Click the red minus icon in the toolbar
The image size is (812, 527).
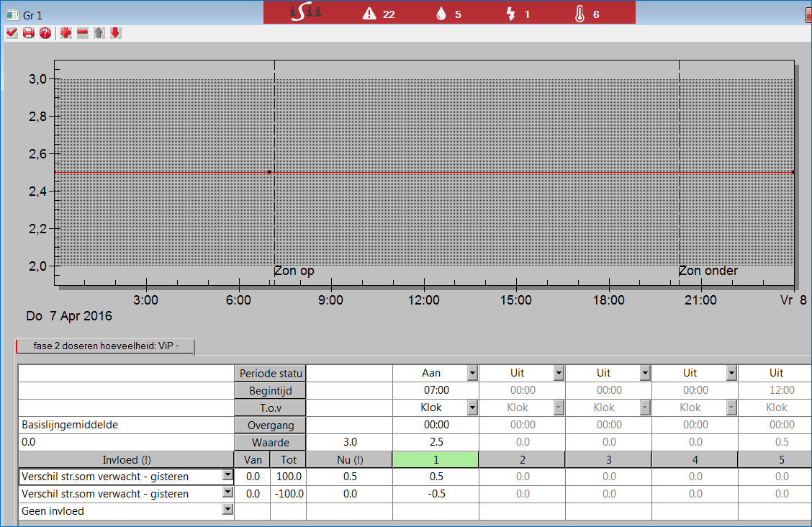coord(82,33)
